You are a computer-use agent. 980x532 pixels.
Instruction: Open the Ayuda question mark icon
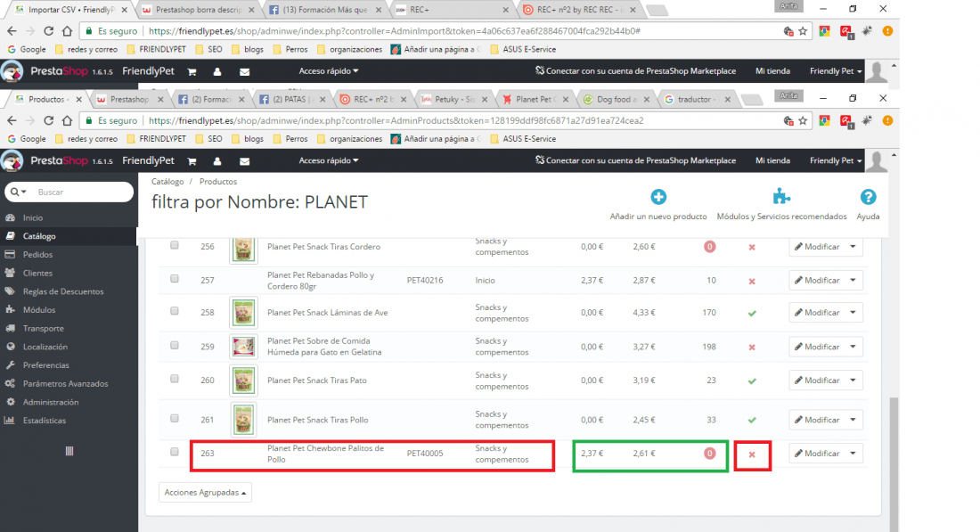click(x=868, y=197)
